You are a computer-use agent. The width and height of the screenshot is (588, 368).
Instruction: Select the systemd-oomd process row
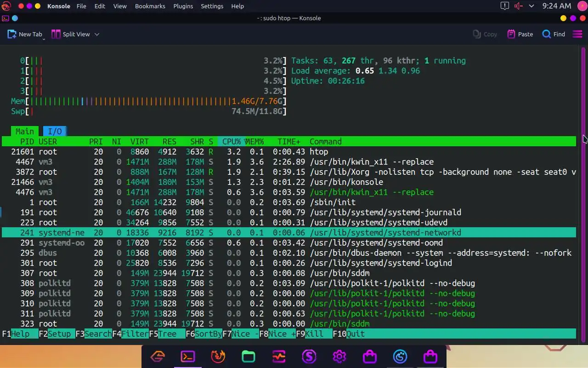point(289,243)
